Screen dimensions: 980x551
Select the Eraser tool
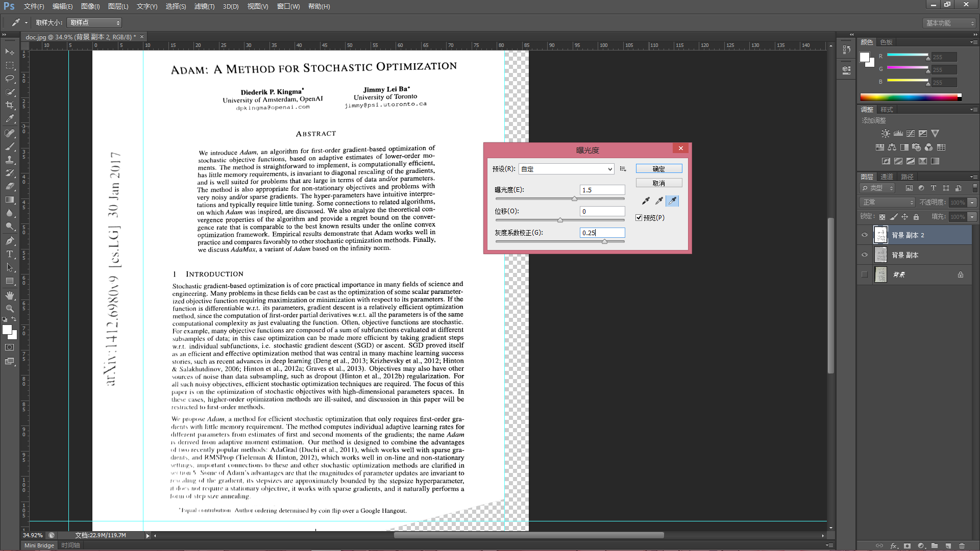click(10, 186)
